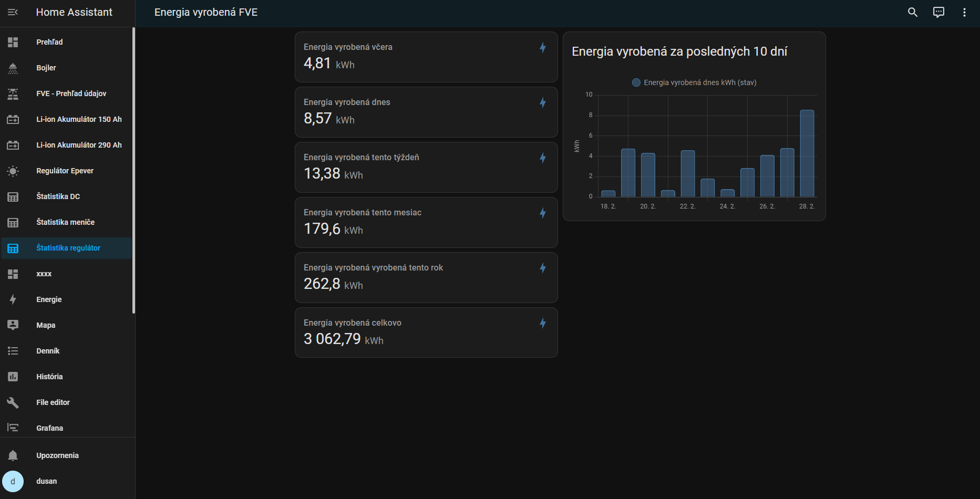Click the Energie lightning bolt sidebar icon
Image resolution: width=980 pixels, height=499 pixels.
13,299
